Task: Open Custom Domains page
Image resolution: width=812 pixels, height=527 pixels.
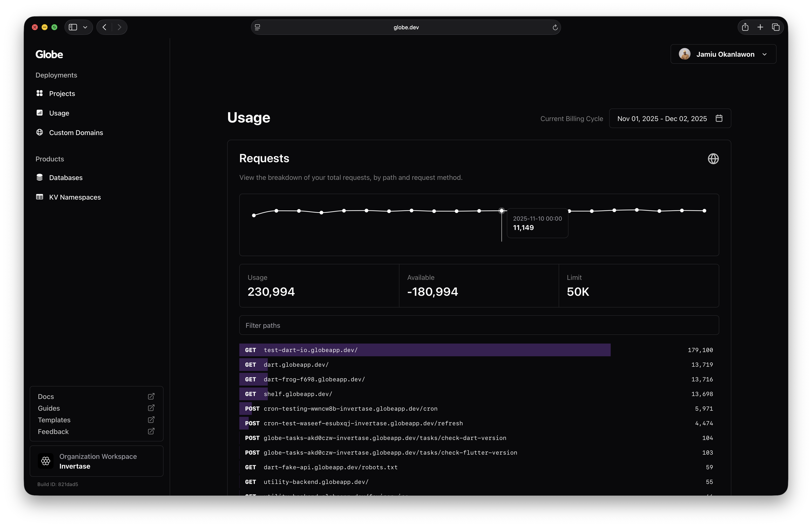Action: point(76,133)
